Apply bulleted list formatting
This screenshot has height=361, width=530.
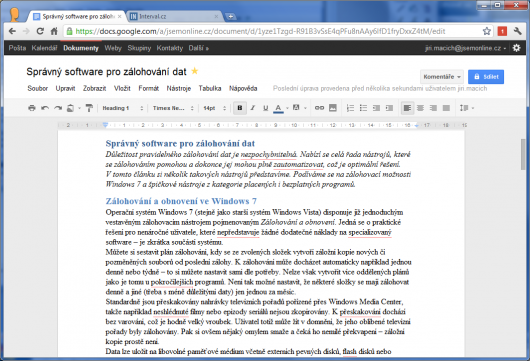click(x=363, y=108)
